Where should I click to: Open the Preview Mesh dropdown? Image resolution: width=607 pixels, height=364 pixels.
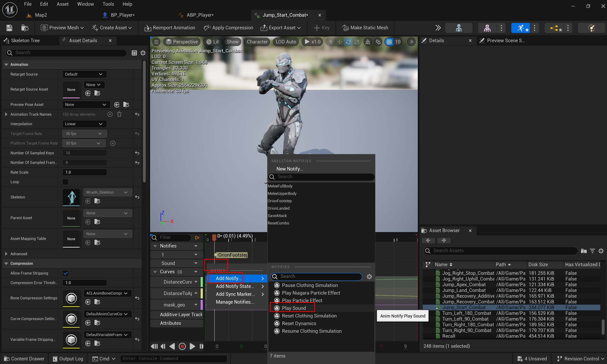[x=62, y=28]
